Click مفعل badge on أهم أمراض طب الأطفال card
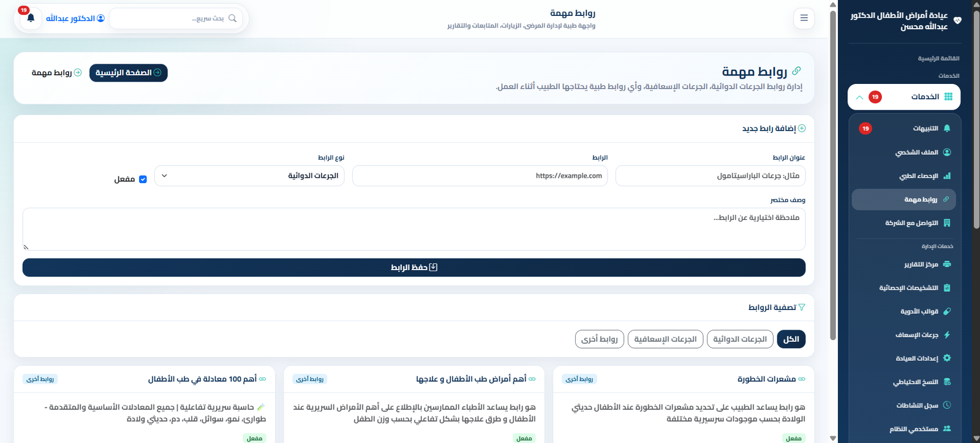This screenshot has height=443, width=980. (524, 437)
